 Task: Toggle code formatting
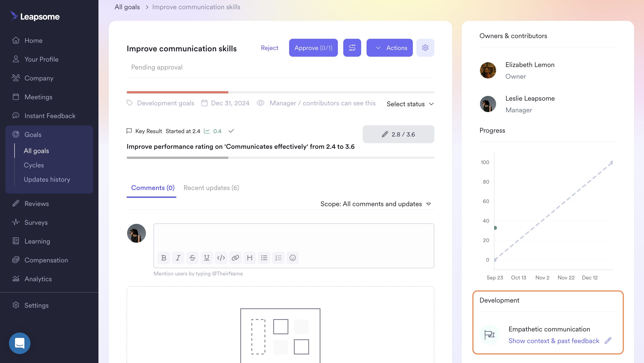[x=221, y=258]
